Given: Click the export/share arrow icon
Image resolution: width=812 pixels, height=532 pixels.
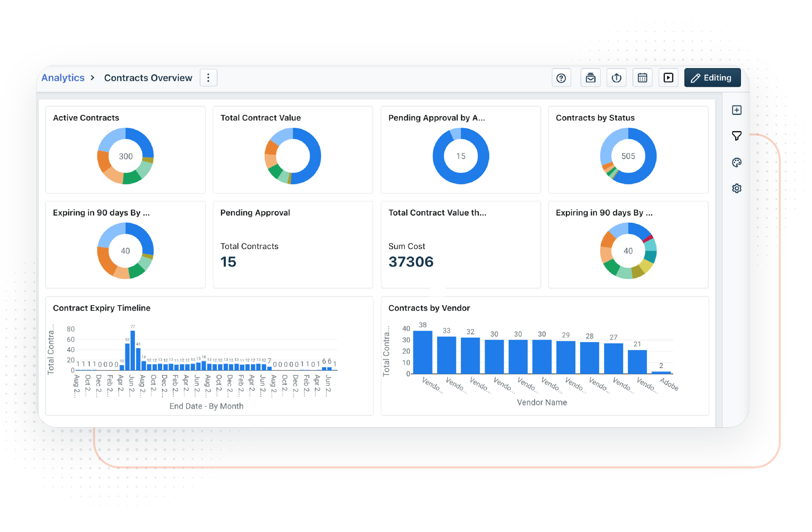Looking at the screenshot, I should coord(616,78).
